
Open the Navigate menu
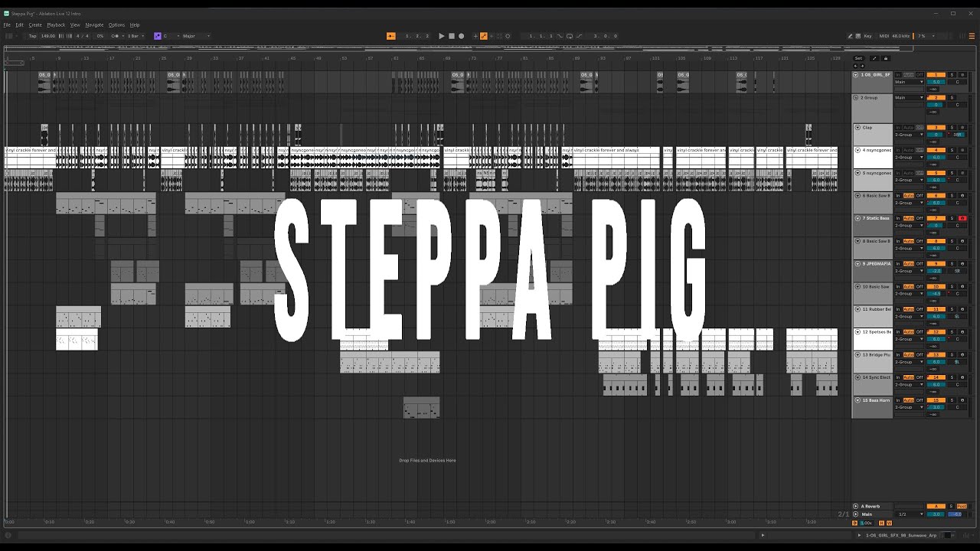[x=94, y=24]
